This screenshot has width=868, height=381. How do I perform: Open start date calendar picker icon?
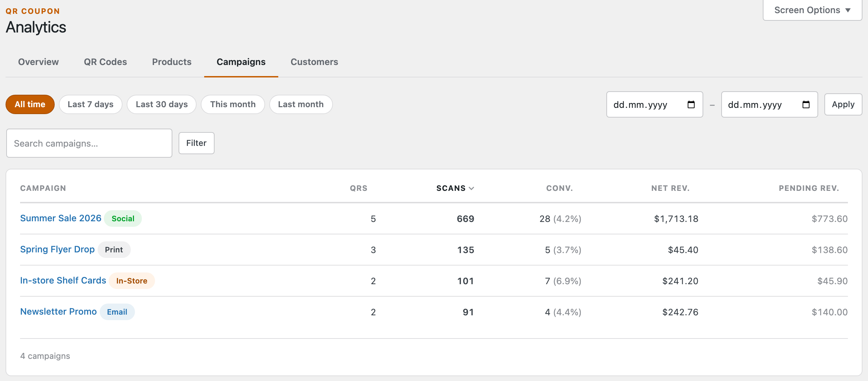coord(691,104)
